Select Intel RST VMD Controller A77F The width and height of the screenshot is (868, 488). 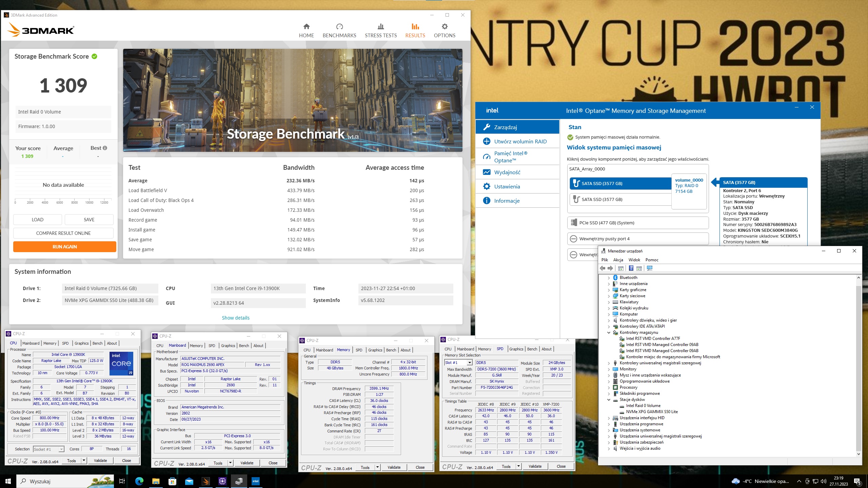pos(653,339)
